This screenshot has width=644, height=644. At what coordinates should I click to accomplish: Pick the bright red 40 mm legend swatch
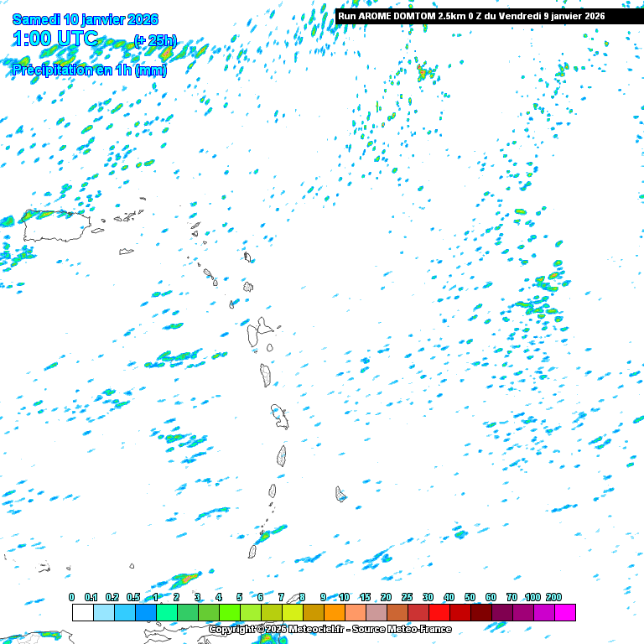[460, 613]
